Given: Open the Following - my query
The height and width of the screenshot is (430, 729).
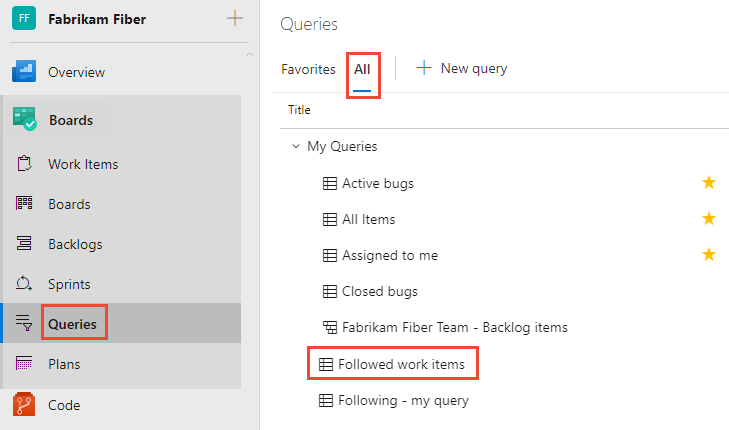Looking at the screenshot, I should click(404, 401).
